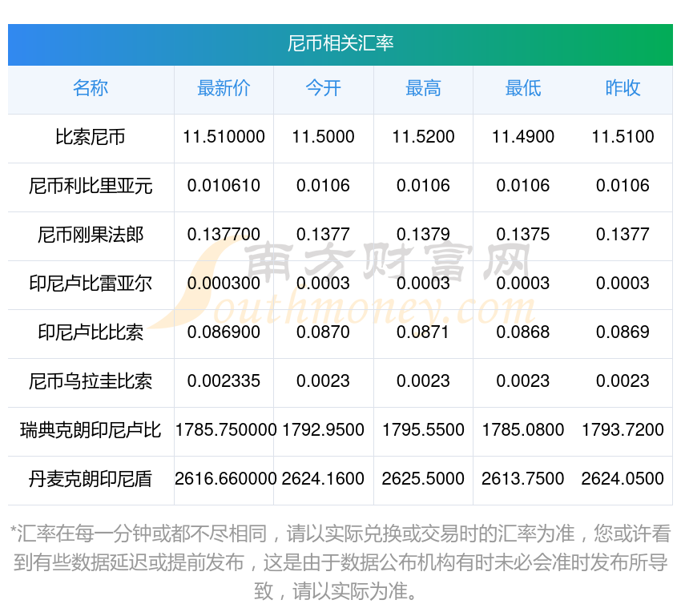
Task: Click the 尼币相关汇率 table title banner
Action: (x=340, y=43)
